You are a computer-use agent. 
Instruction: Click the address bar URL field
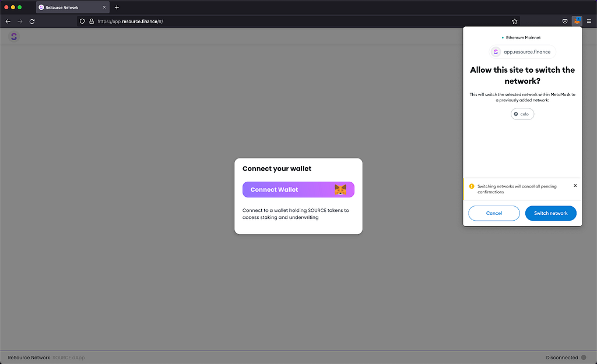point(297,22)
